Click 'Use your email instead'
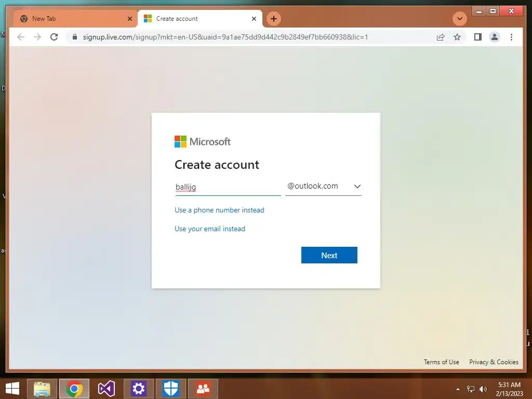Screen dimensions: 532x399 tap(210, 229)
